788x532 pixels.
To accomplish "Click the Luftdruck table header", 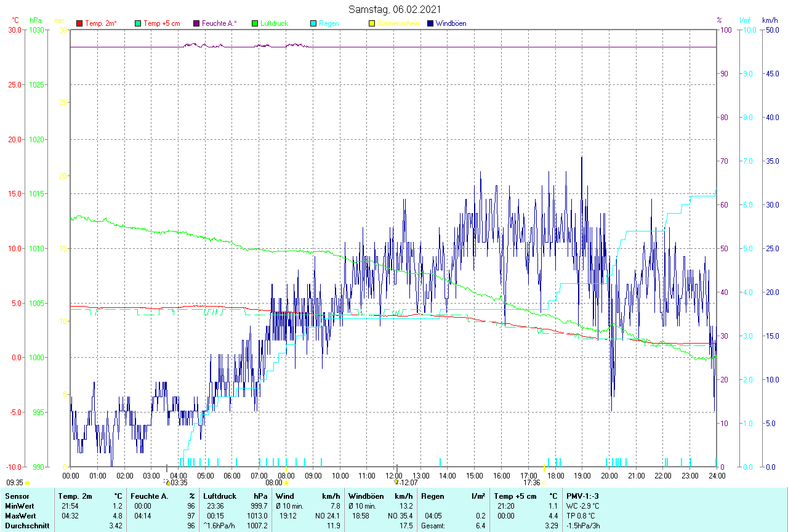I will (220, 496).
